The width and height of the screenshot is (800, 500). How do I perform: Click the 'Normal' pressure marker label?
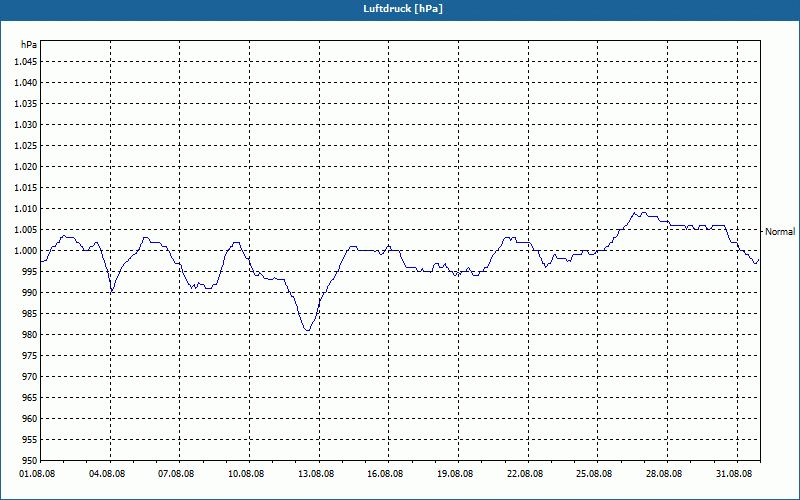(x=780, y=232)
